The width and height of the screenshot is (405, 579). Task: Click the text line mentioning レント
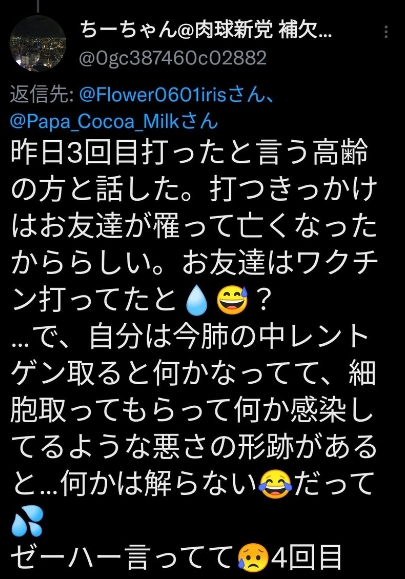(x=190, y=336)
